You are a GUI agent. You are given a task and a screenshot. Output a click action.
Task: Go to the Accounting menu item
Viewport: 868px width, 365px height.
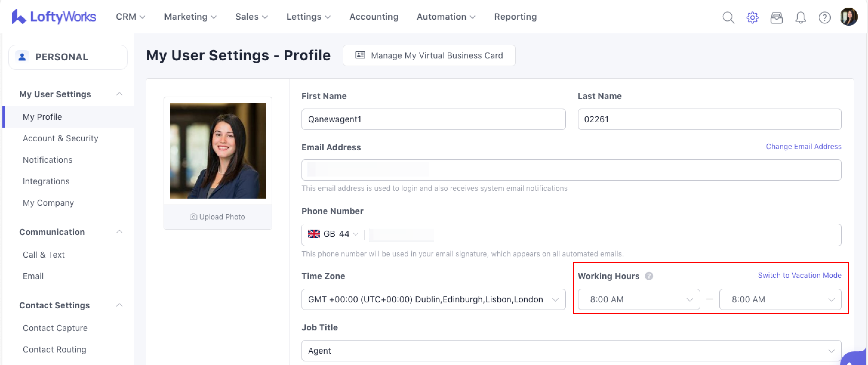point(373,16)
